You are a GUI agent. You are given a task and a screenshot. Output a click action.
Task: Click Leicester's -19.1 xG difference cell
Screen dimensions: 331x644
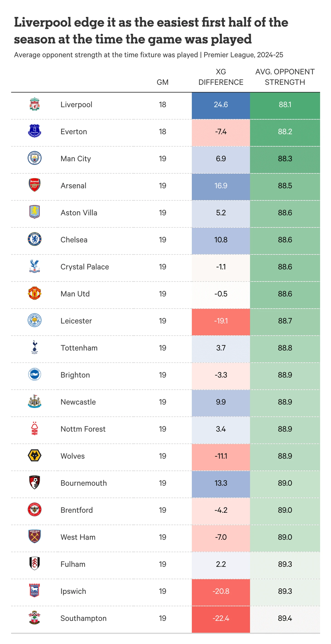click(221, 321)
